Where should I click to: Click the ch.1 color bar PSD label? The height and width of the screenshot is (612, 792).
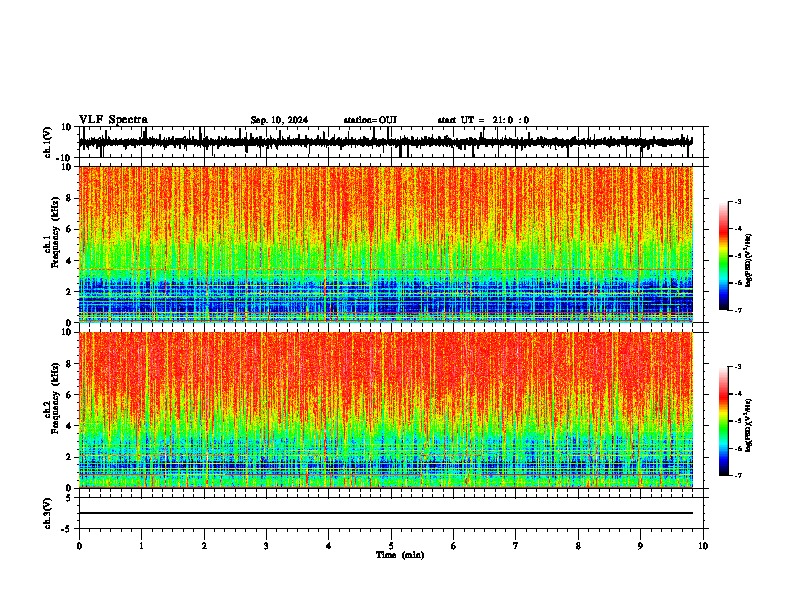[749, 261]
